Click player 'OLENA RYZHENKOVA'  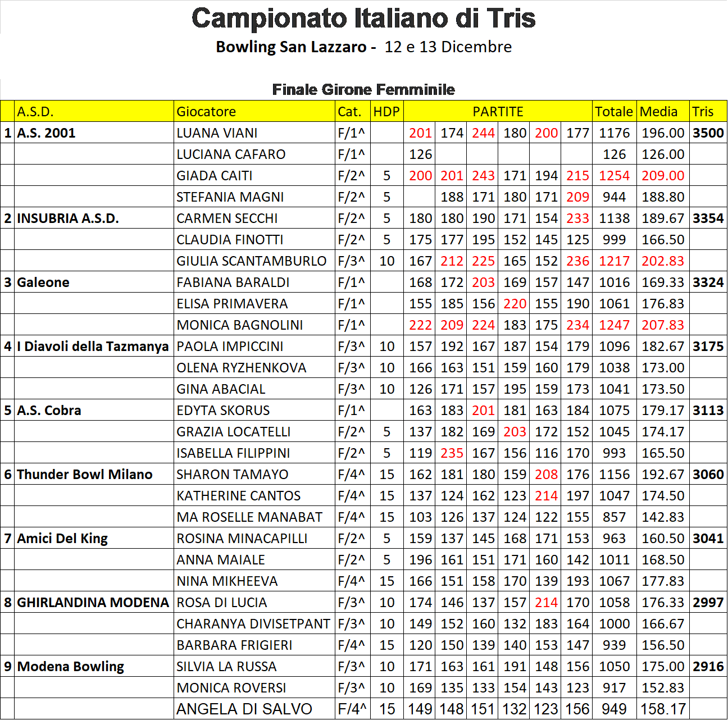(242, 367)
